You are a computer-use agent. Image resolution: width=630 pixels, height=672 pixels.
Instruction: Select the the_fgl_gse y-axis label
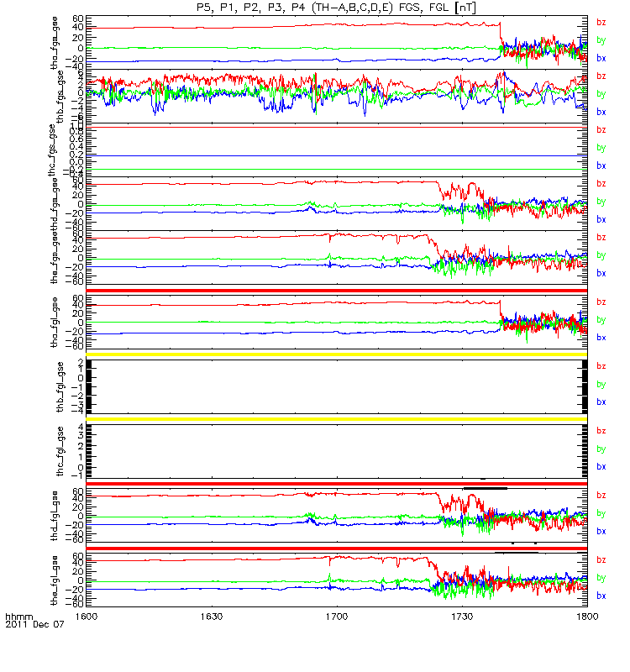coord(55,580)
